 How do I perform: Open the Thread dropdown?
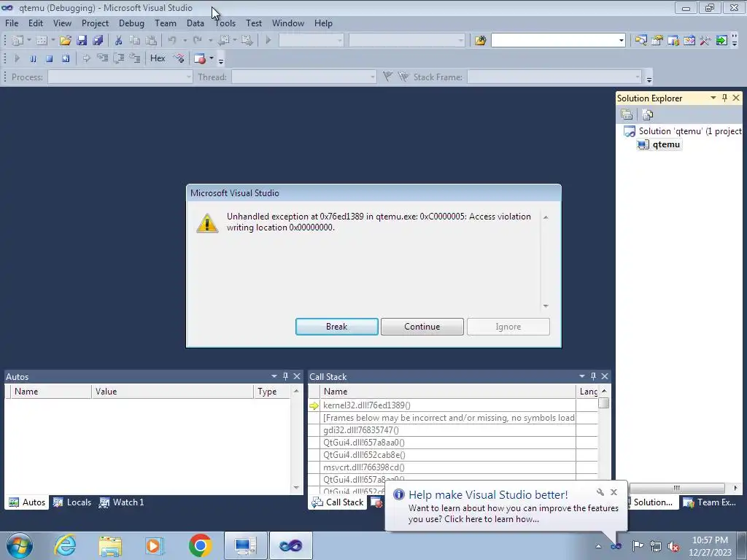(x=373, y=77)
